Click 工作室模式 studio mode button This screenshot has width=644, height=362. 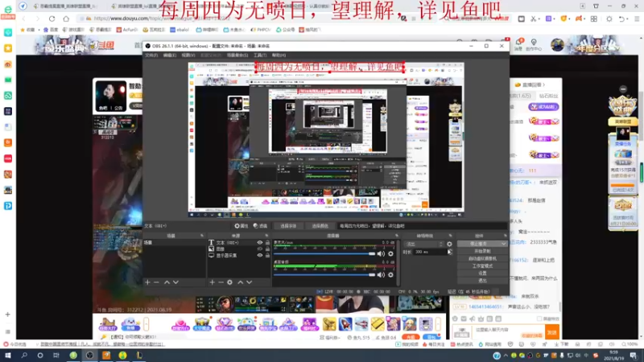[482, 266]
